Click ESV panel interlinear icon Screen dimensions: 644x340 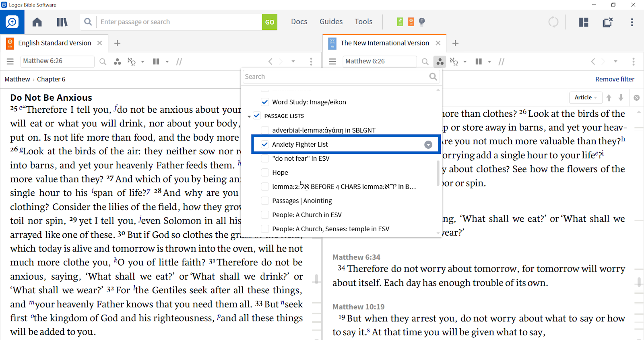tap(132, 62)
